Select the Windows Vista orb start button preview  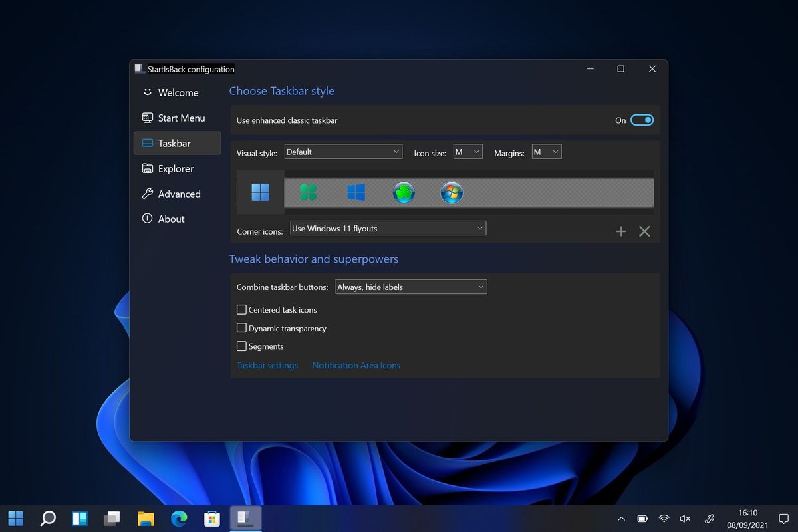(x=452, y=193)
